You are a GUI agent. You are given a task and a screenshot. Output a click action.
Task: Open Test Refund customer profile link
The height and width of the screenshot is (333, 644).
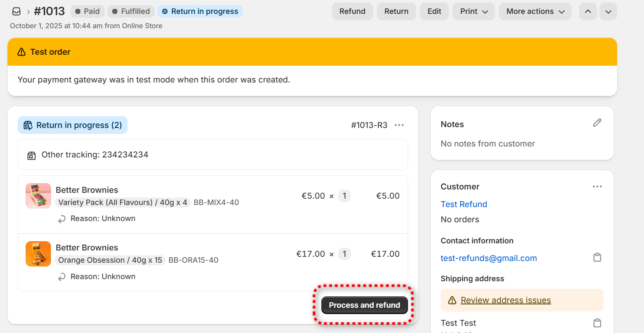pyautogui.click(x=464, y=204)
